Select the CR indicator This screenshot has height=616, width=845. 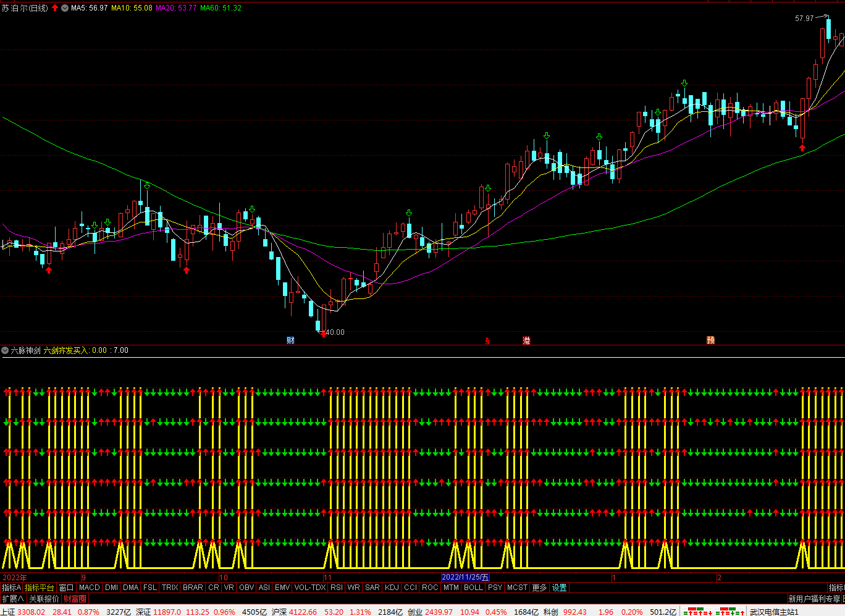click(214, 588)
